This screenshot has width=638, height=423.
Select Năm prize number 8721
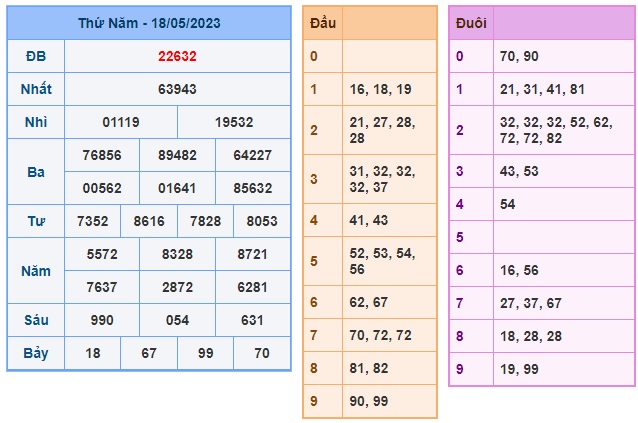coord(253,254)
